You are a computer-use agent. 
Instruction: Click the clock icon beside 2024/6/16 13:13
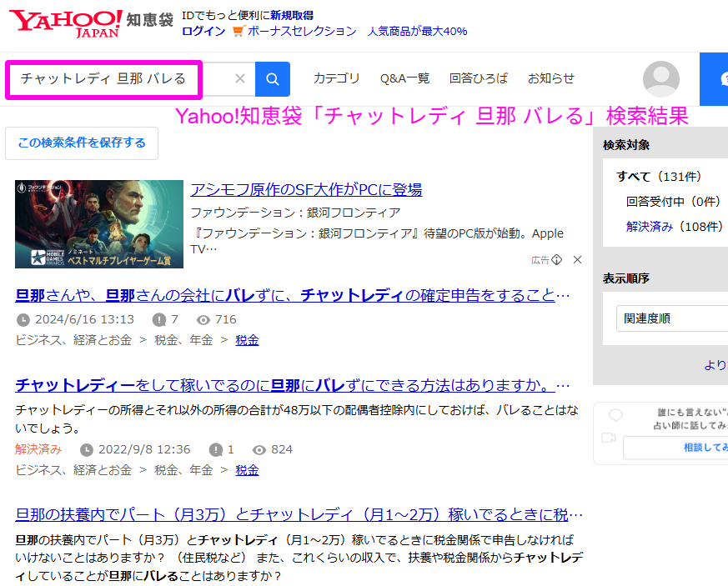pyautogui.click(x=23, y=320)
